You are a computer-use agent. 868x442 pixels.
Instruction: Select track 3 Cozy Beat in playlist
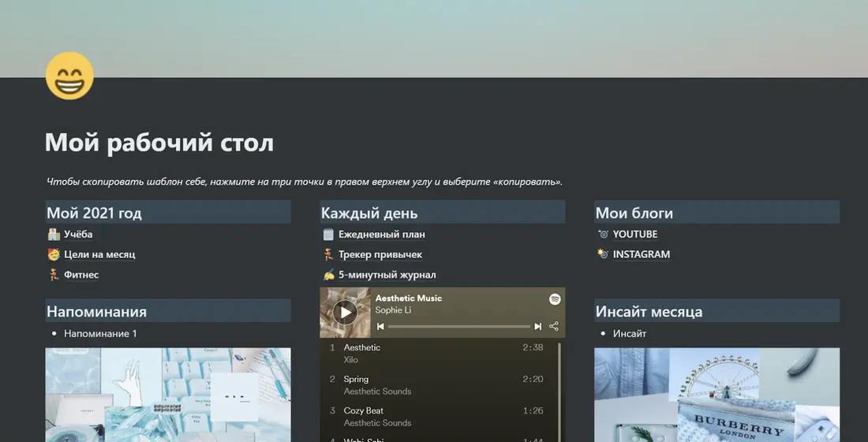(x=437, y=417)
